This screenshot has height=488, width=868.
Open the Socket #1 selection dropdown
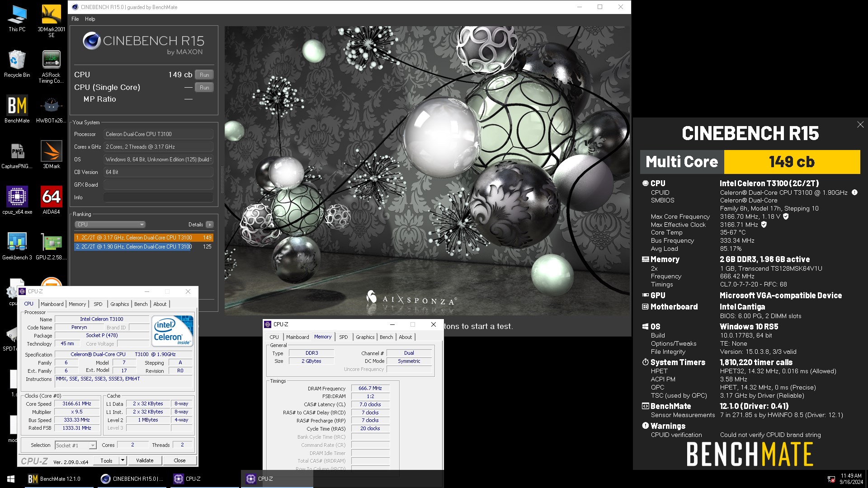[x=75, y=446]
